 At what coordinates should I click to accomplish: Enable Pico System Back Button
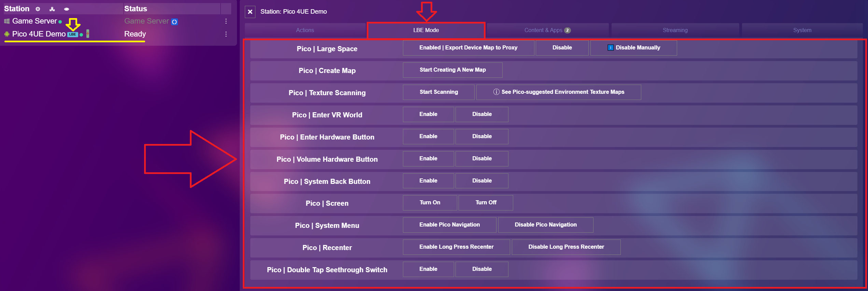point(428,181)
